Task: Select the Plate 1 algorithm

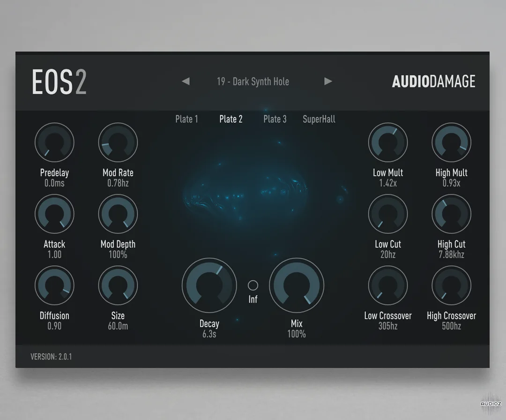Action: tap(186, 119)
